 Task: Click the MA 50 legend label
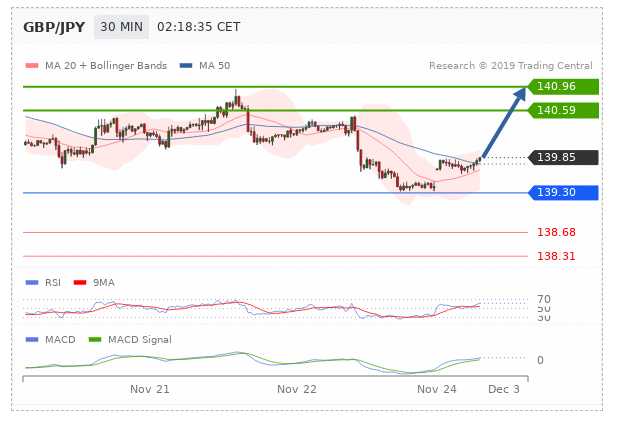[214, 66]
